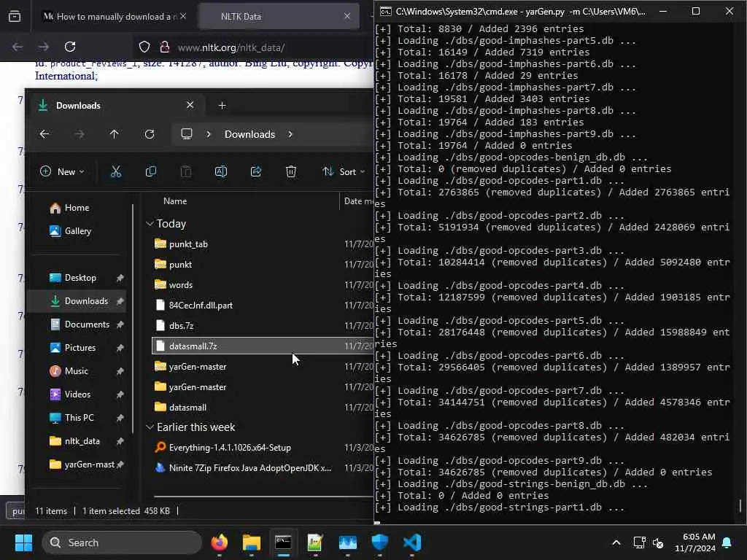The image size is (747, 560).
Task: Click the Paste clipboard icon in Explorer toolbar
Action: point(186,172)
